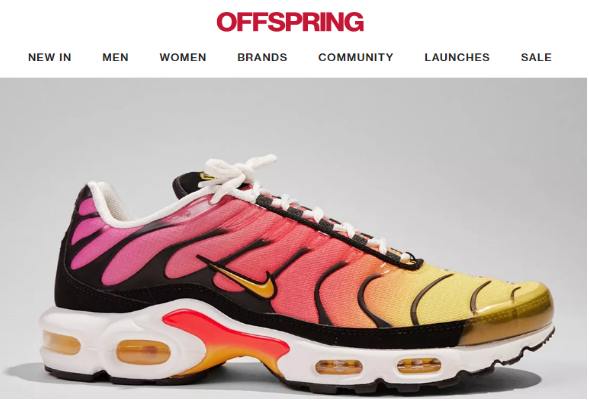
Task: Click the large orange heel air bubble
Action: (143, 352)
